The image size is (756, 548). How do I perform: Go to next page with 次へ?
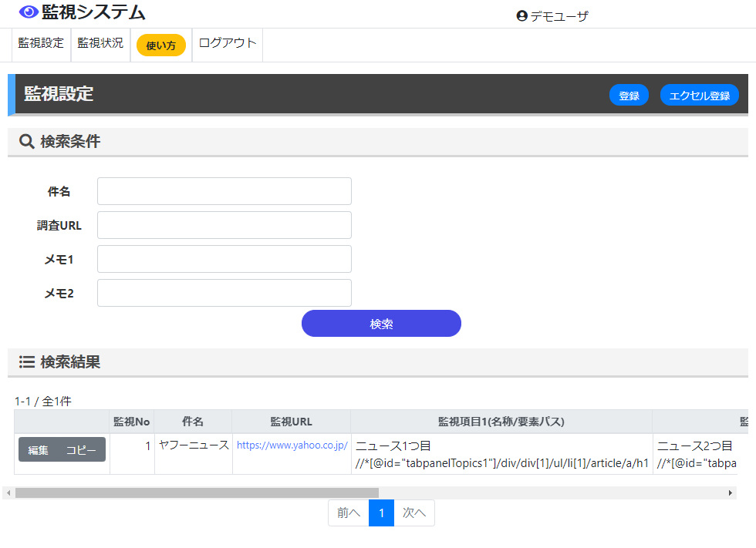(414, 513)
